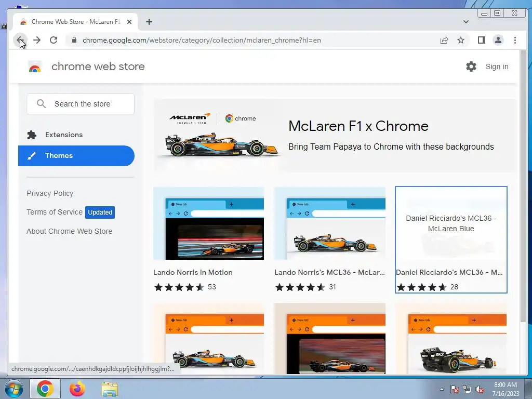532x399 pixels.
Task: Open a new tab with the plus button
Action: click(149, 22)
